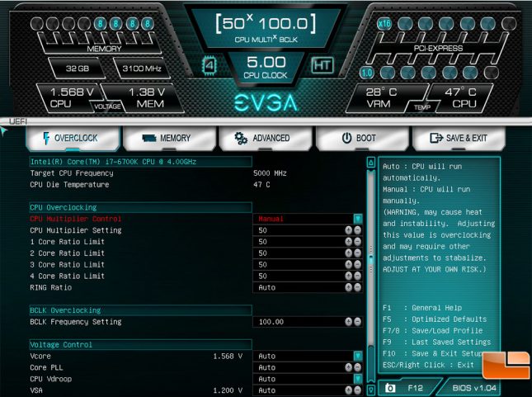Click the Voltage Control section header

coord(140,344)
